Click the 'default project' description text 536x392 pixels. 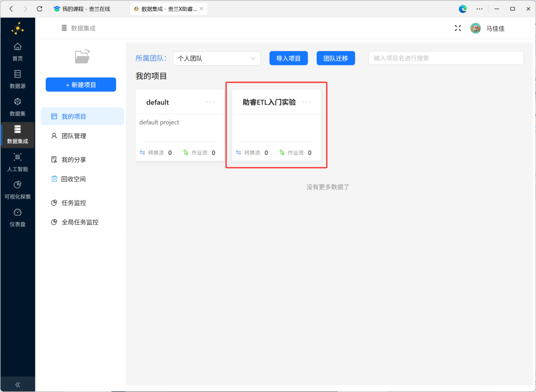point(159,122)
